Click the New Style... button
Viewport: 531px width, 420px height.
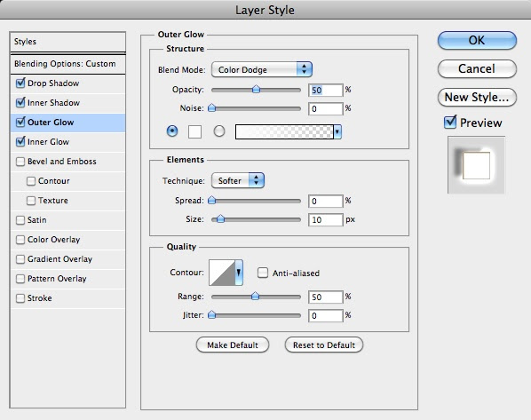[477, 97]
